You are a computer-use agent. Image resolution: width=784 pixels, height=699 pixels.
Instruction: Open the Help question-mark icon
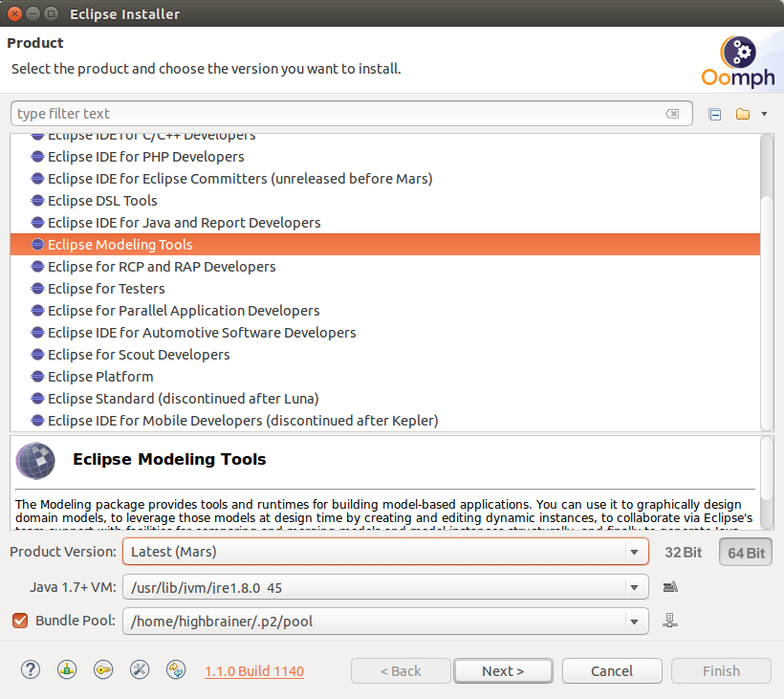(x=31, y=670)
